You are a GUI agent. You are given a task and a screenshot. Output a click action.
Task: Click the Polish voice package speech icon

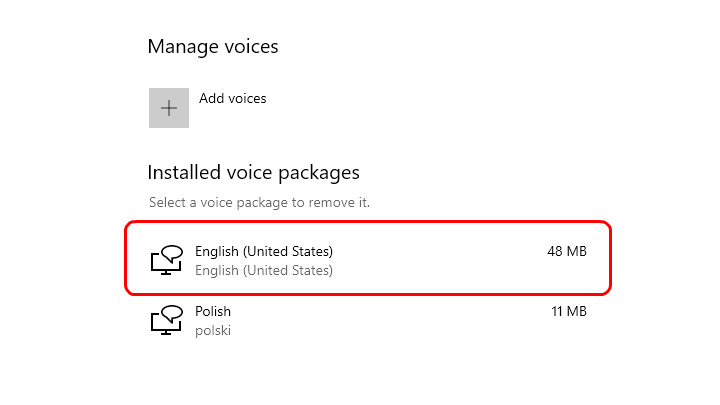tap(167, 320)
